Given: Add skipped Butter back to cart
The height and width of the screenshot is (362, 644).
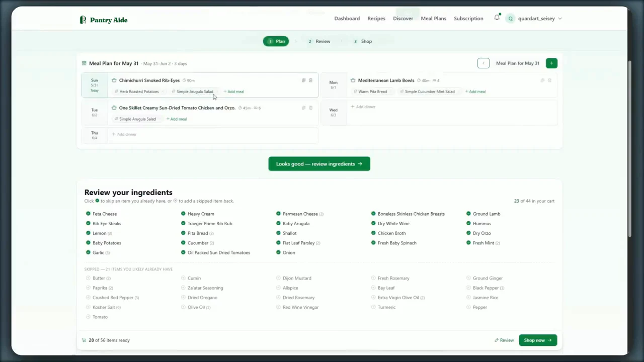Looking at the screenshot, I should tap(89, 278).
